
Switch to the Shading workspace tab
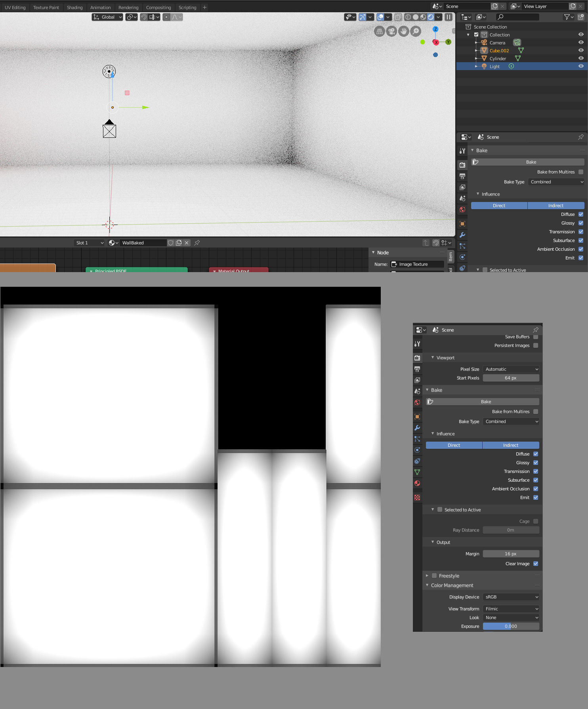click(x=74, y=8)
